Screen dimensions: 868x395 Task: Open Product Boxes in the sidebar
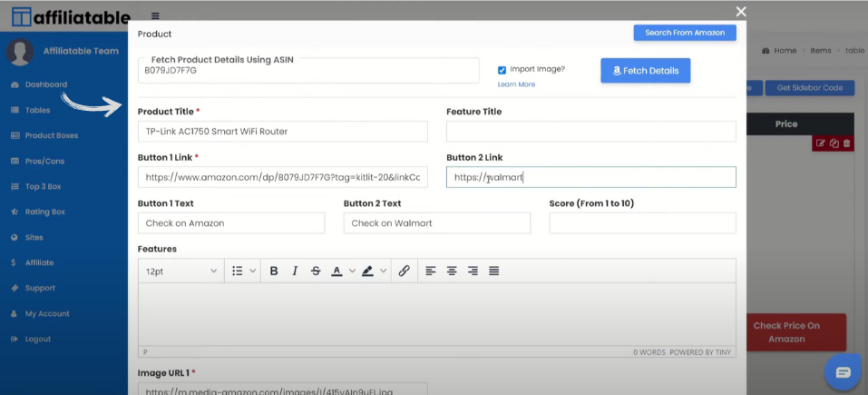coord(52,135)
